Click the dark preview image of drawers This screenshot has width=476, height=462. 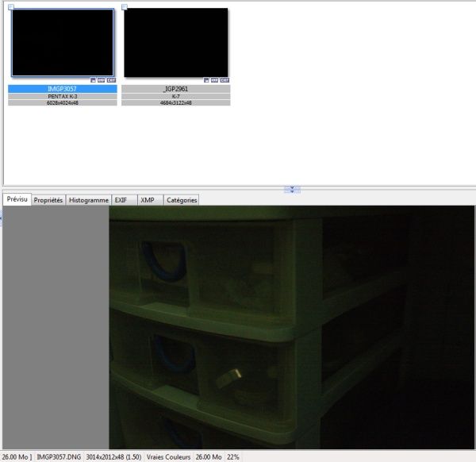point(291,327)
